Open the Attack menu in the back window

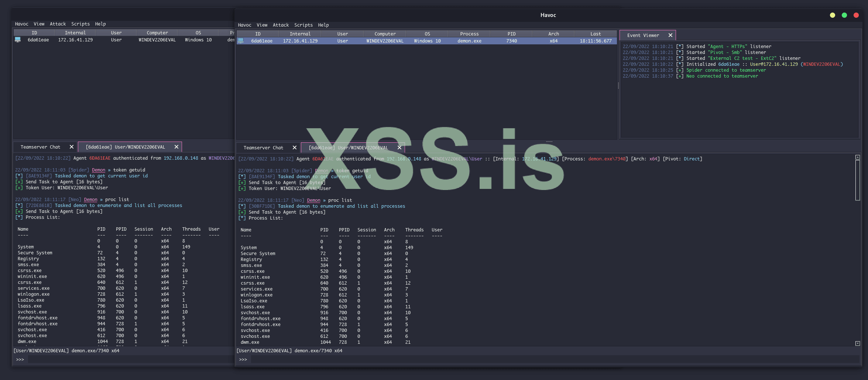click(x=58, y=24)
